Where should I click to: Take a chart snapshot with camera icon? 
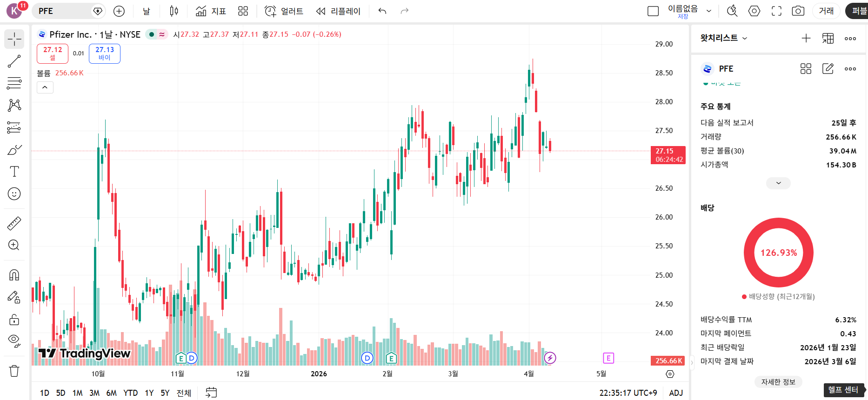pyautogui.click(x=798, y=11)
